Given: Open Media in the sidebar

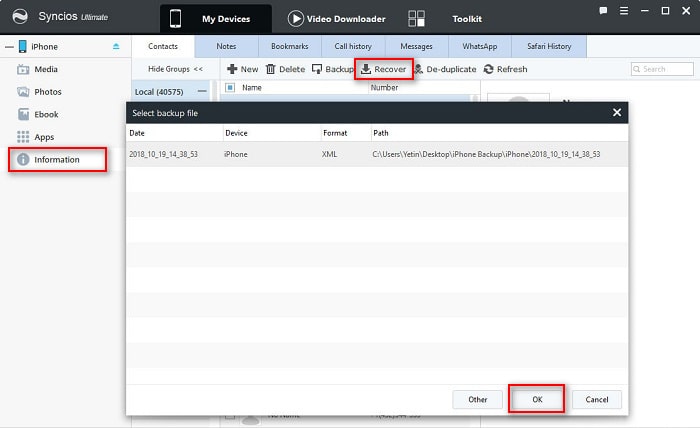Looking at the screenshot, I should pos(46,69).
